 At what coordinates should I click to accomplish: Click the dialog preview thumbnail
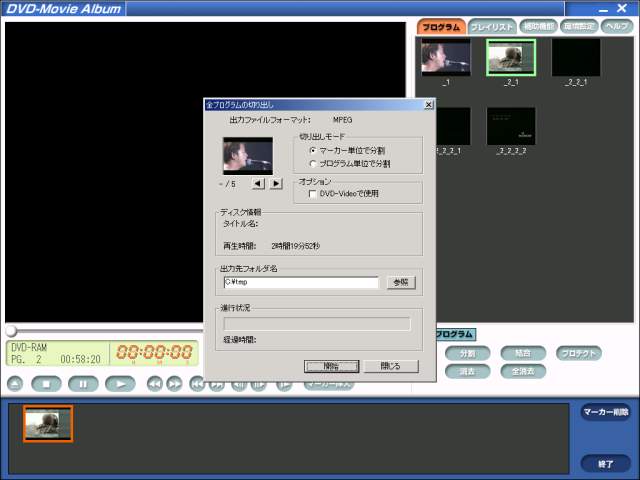pos(248,156)
